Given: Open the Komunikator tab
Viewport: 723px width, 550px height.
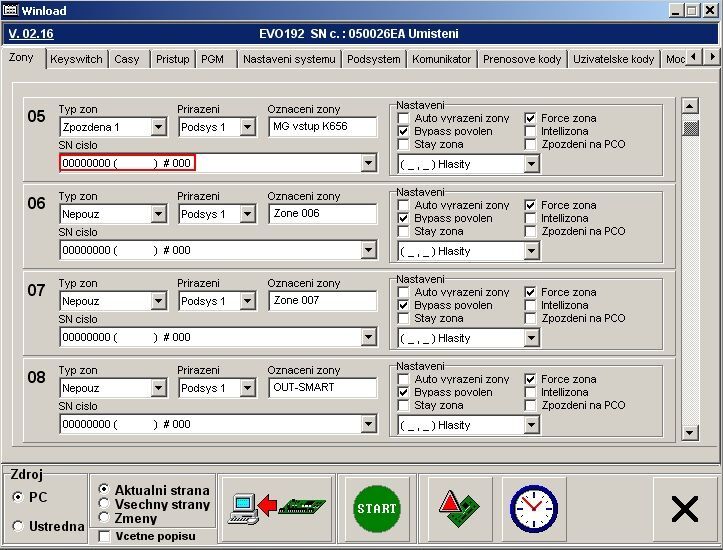Looking at the screenshot, I should (x=441, y=59).
